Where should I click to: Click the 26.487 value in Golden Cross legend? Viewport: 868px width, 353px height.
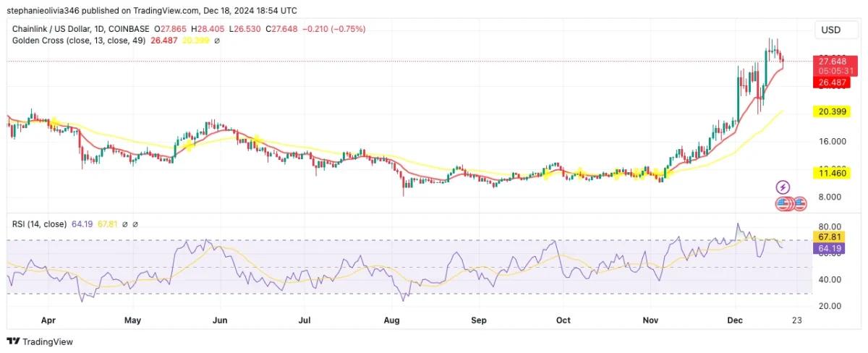point(164,41)
